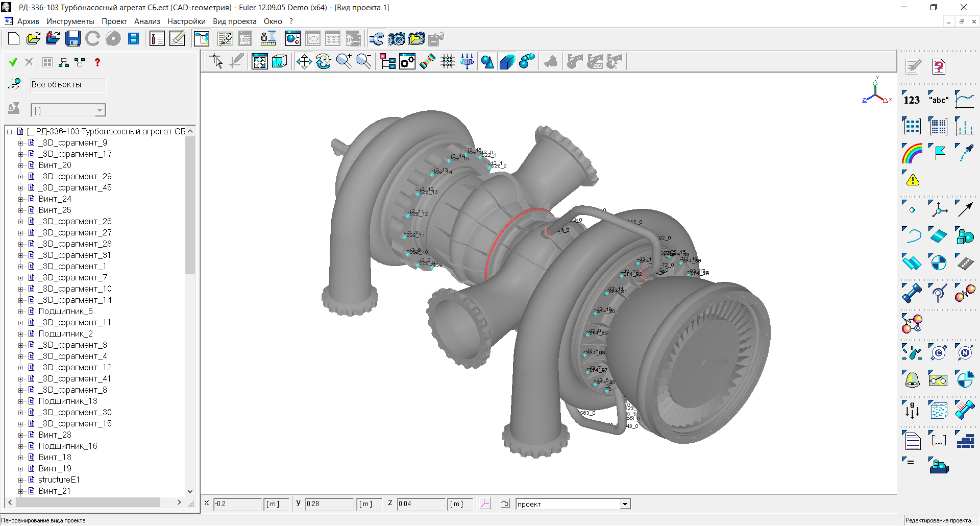Open the 'проект' coordinate system dropdown
This screenshot has width=980, height=526.
pyautogui.click(x=625, y=505)
